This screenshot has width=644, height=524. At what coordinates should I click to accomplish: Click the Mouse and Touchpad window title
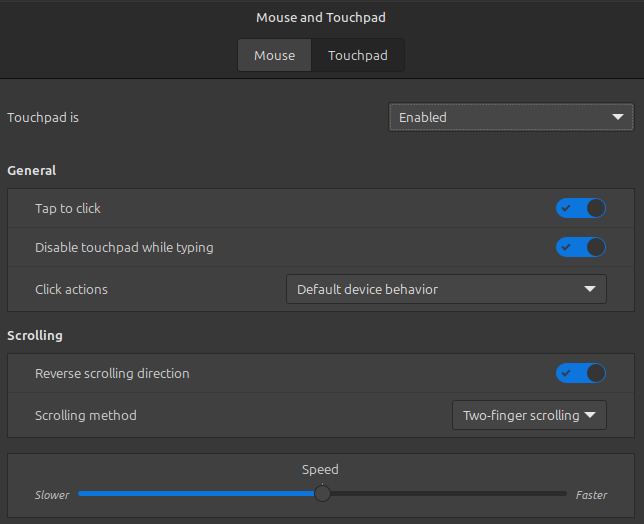pyautogui.click(x=321, y=17)
